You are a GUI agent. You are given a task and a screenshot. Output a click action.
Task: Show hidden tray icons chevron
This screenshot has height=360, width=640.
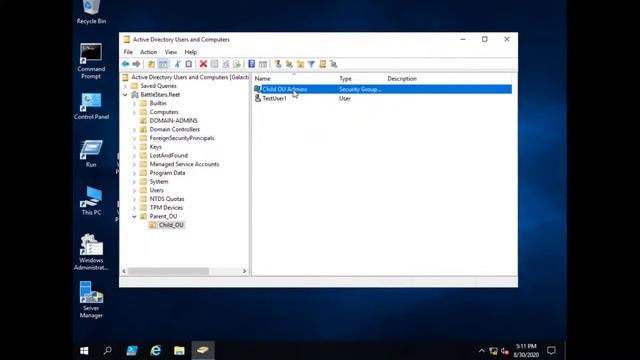(x=482, y=351)
